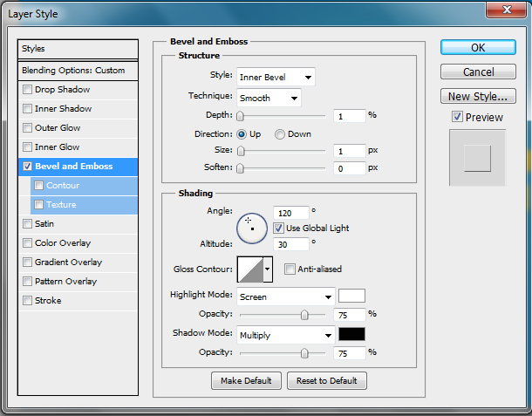Expand the Highlight Mode Screen dropdown
The image size is (532, 416).
[286, 297]
